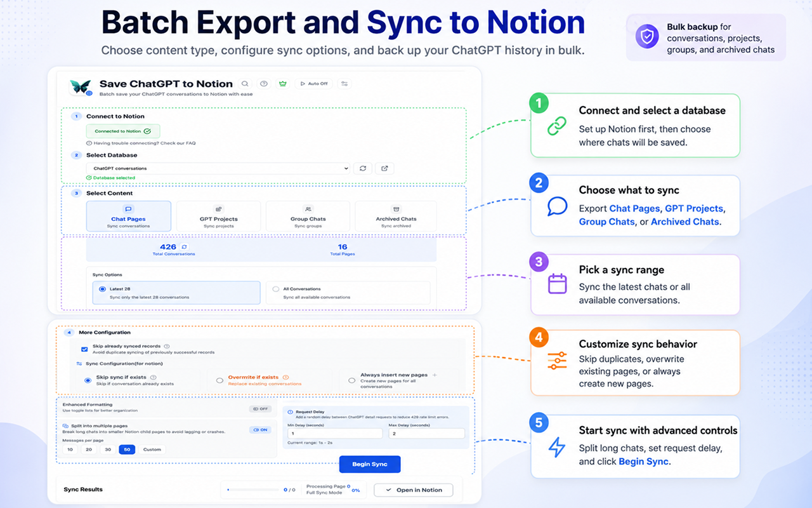Select the All Conversations radio option

coord(275,289)
